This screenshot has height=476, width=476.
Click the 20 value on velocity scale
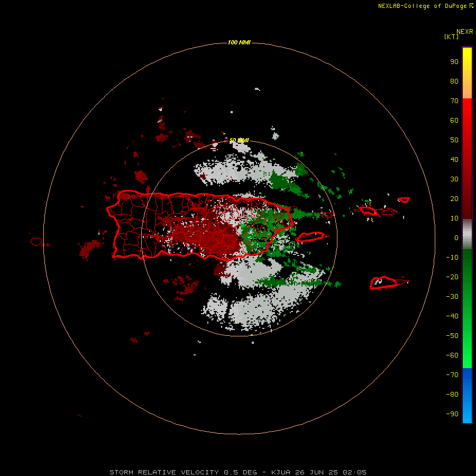tap(454, 199)
